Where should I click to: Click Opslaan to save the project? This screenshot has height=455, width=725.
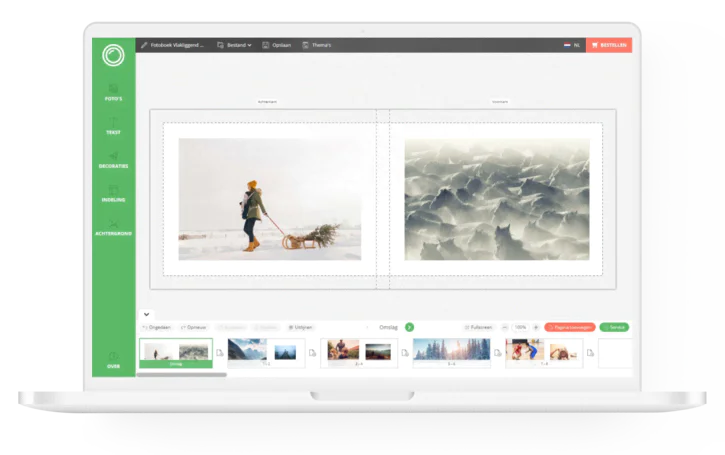pos(277,45)
